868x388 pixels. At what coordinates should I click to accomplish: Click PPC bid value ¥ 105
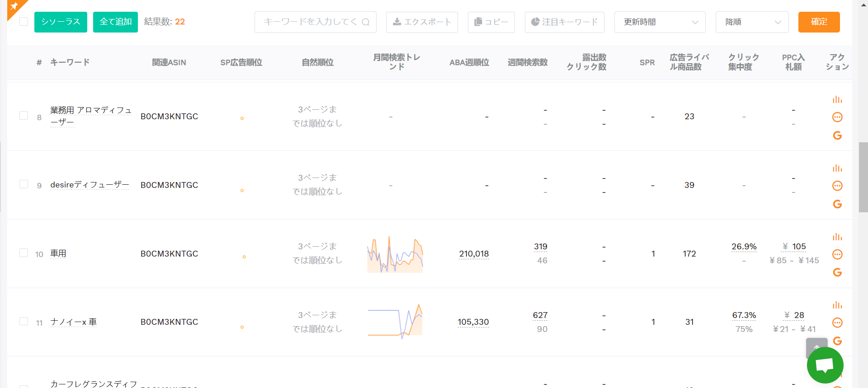pos(794,247)
